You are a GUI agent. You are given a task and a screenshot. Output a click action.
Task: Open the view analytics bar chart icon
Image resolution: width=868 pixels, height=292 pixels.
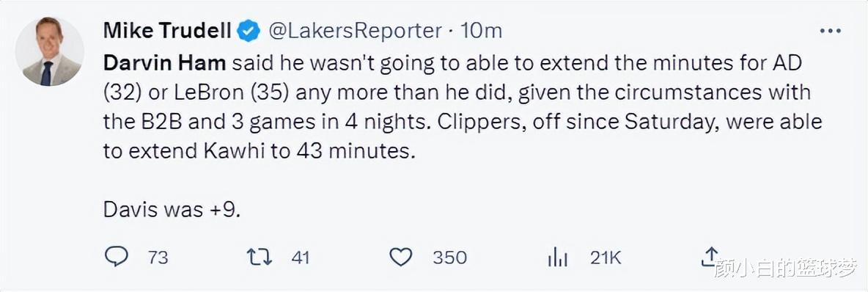coord(558,258)
